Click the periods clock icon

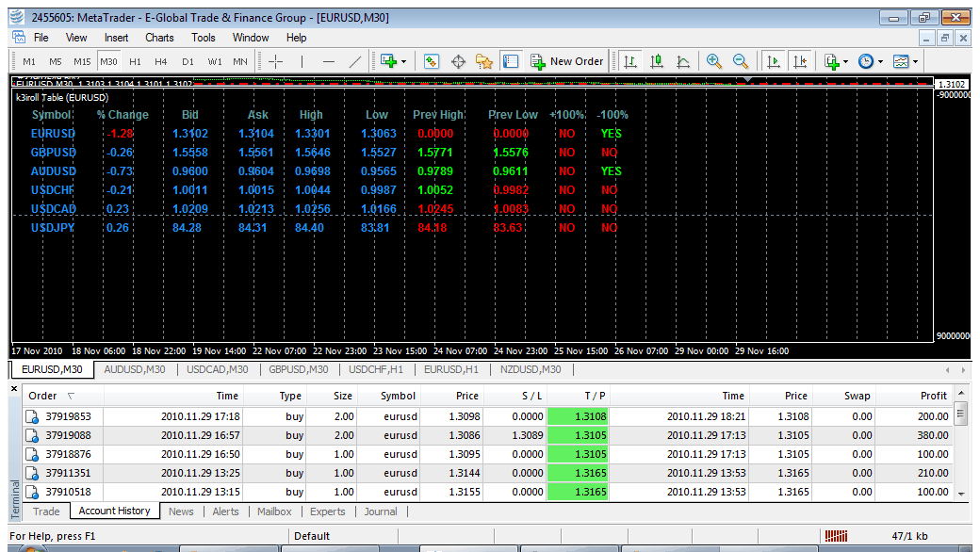pos(866,61)
